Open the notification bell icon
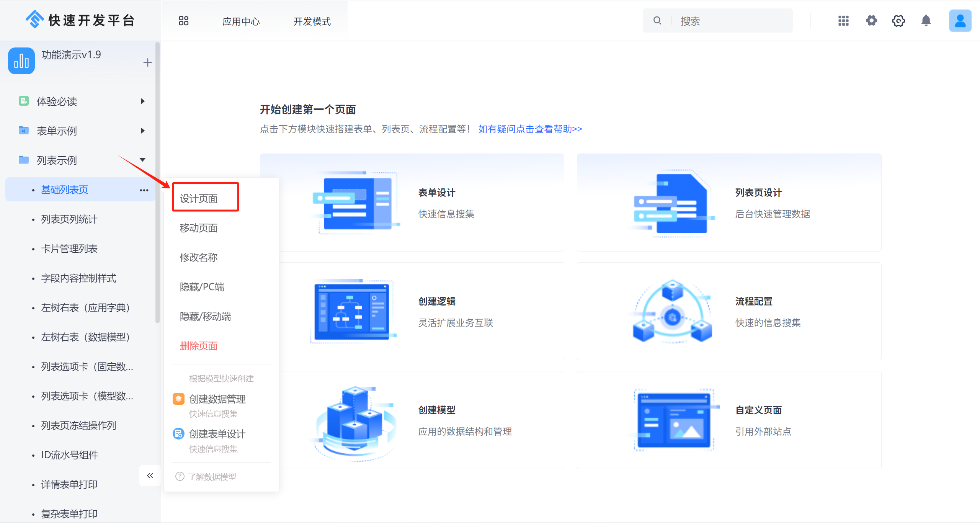This screenshot has width=980, height=523. point(926,21)
